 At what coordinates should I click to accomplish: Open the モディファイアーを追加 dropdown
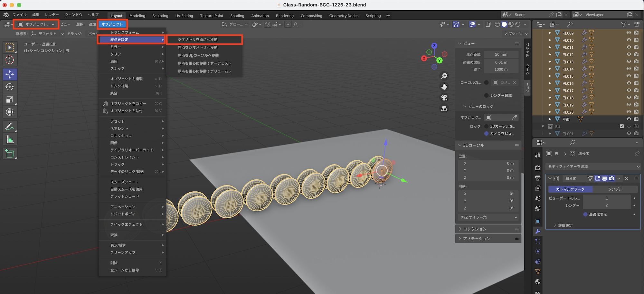[593, 166]
